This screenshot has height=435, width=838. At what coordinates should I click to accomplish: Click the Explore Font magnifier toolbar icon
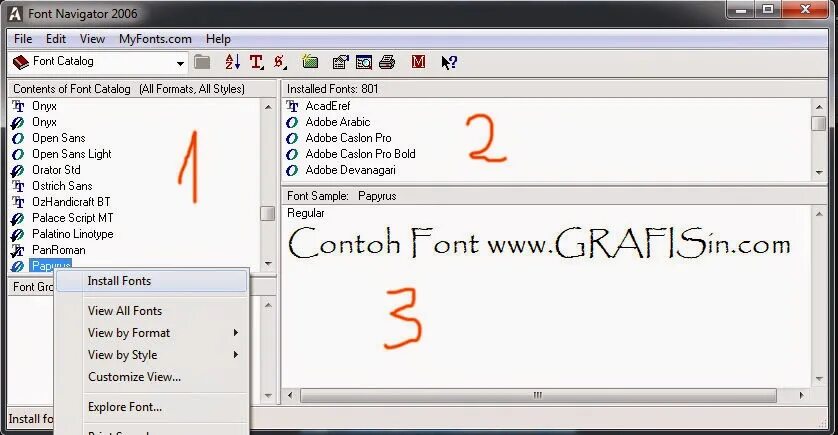[363, 62]
